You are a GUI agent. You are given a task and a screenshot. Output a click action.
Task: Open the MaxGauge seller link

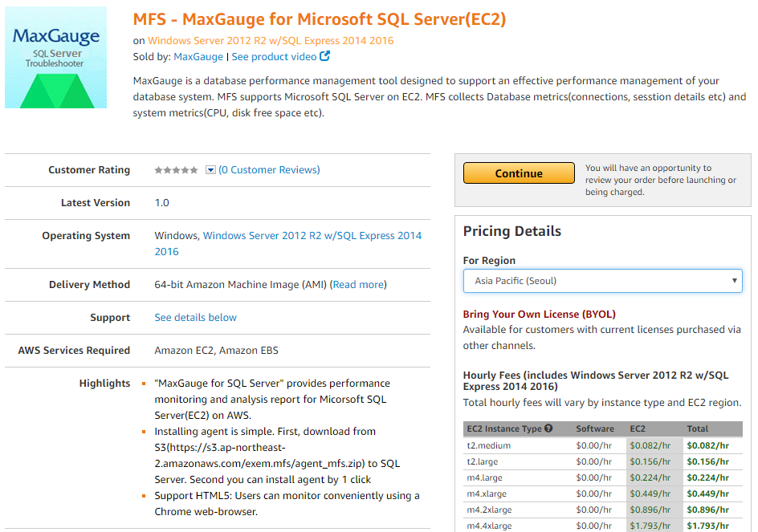(198, 56)
